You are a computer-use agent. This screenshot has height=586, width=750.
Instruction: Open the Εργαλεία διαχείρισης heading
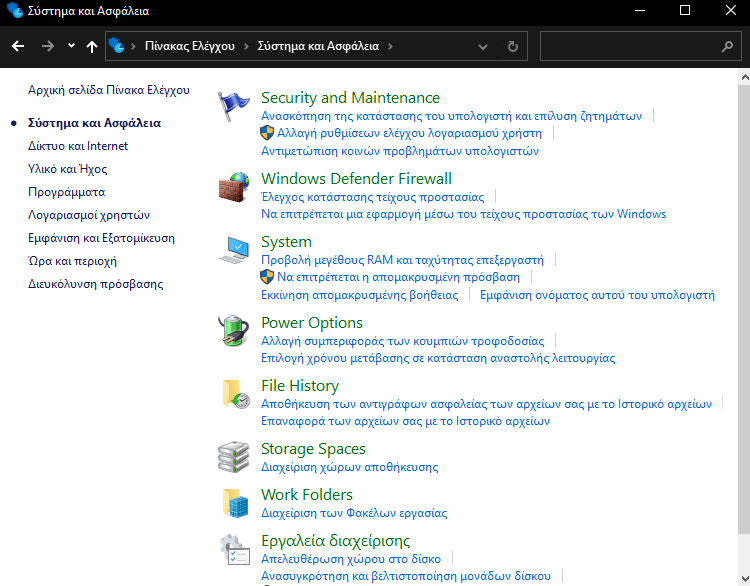click(336, 541)
